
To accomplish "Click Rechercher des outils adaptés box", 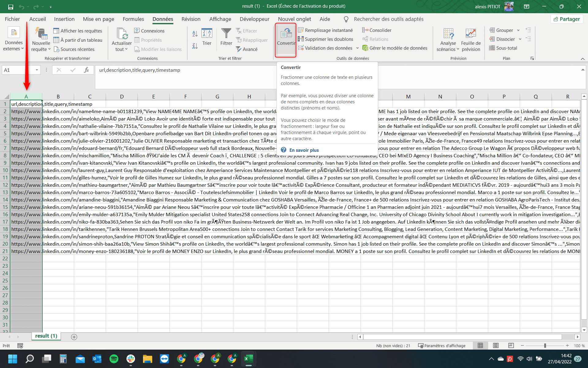I will 389,19.
